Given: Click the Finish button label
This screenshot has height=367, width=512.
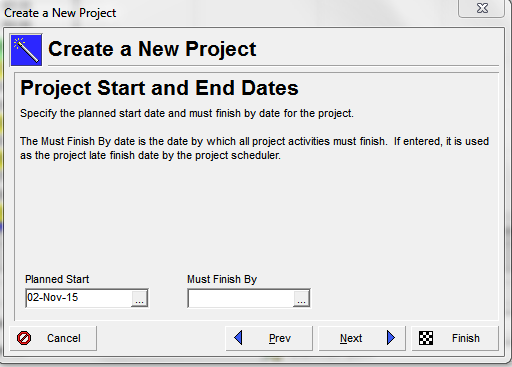Looking at the screenshot, I should (x=466, y=338).
